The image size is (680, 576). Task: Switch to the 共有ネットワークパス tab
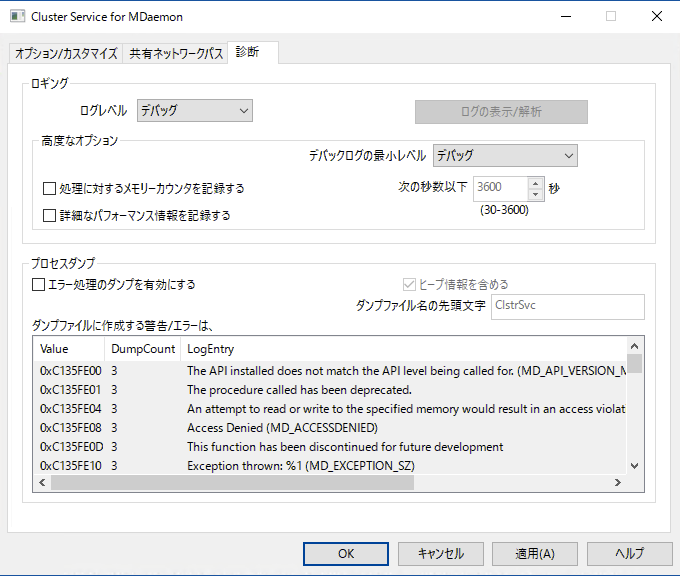tap(176, 53)
